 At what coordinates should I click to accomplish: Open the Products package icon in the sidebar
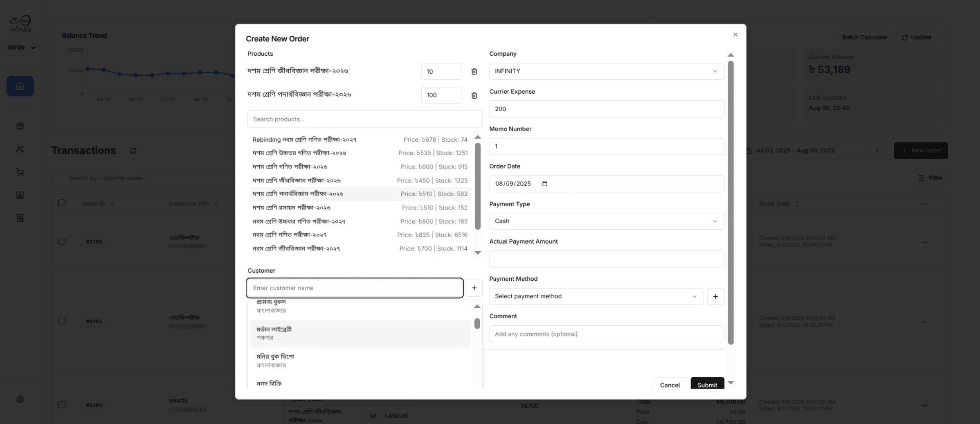click(20, 126)
